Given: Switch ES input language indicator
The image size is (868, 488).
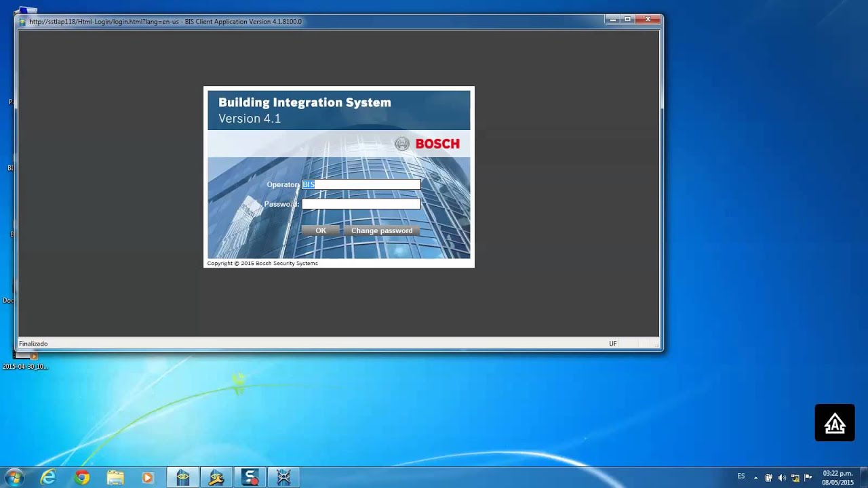Looking at the screenshot, I should click(741, 476).
